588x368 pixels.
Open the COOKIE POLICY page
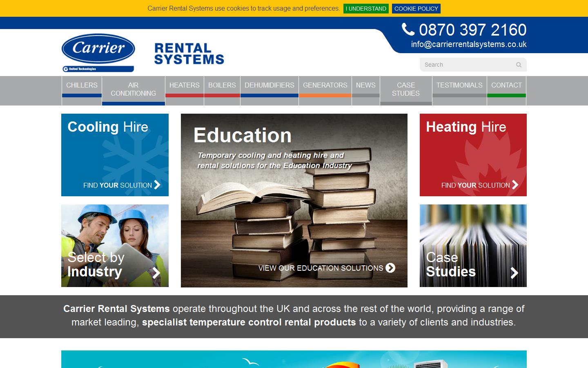click(416, 8)
